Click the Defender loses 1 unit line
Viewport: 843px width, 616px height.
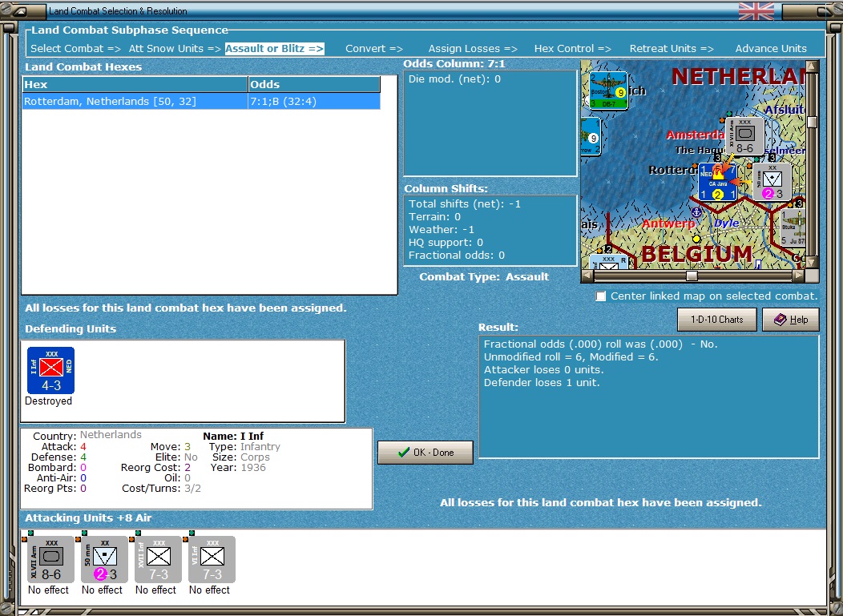coord(542,383)
